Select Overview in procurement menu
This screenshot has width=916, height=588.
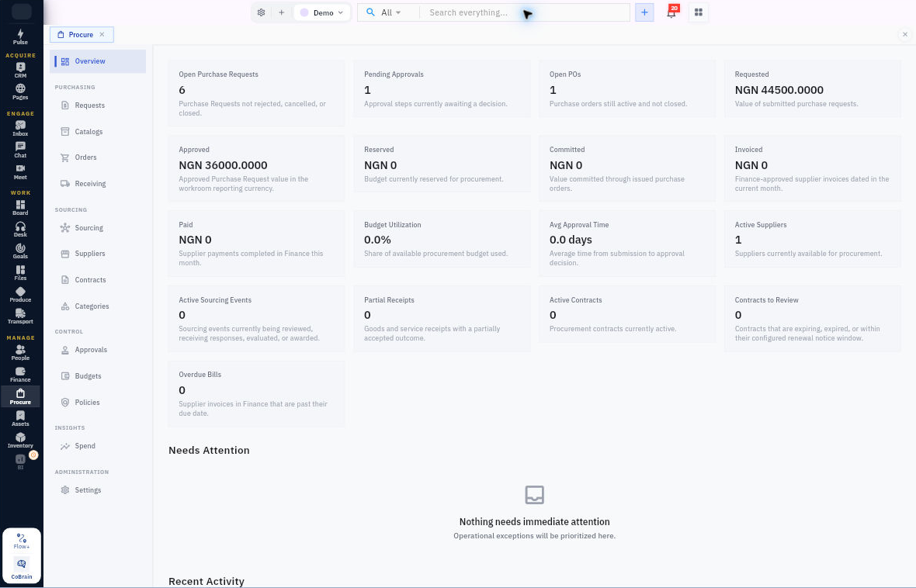pos(98,61)
